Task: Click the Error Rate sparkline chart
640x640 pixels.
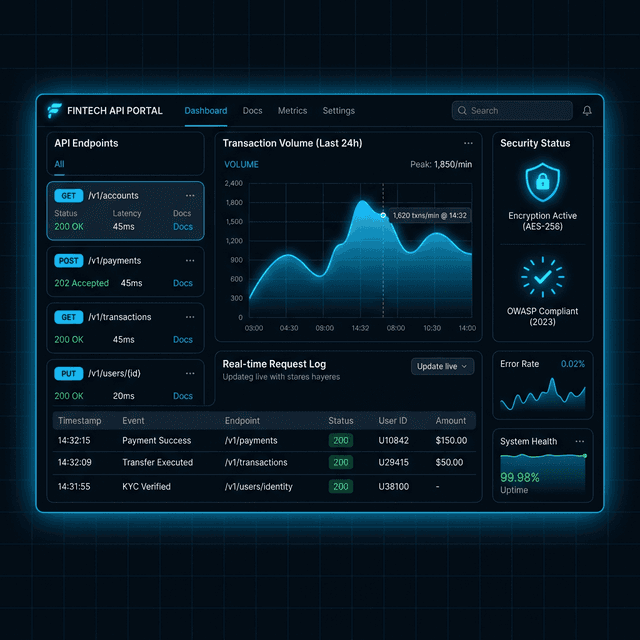Action: 543,394
